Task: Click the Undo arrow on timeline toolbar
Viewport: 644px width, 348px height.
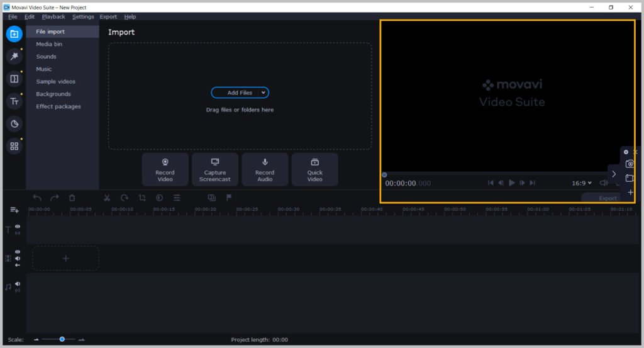Action: (37, 198)
